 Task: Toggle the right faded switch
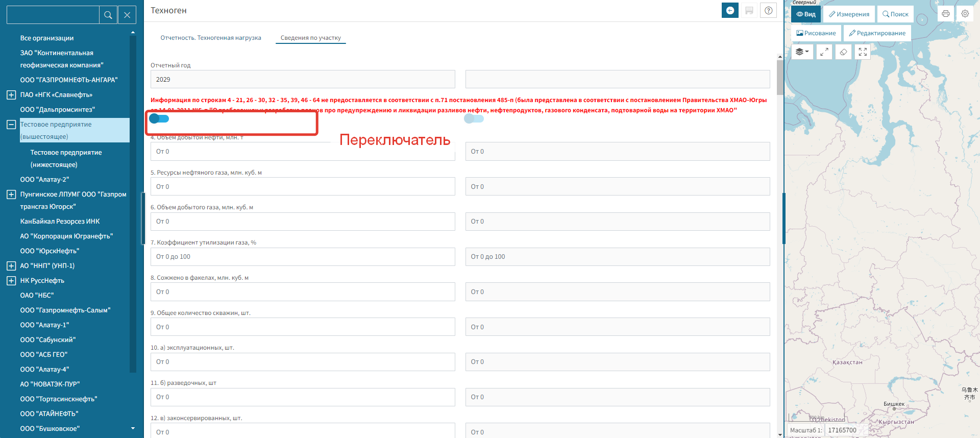click(x=474, y=119)
